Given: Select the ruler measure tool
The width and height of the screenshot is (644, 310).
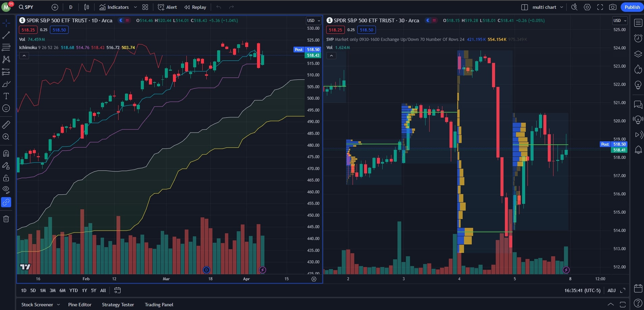Looking at the screenshot, I should [6, 125].
